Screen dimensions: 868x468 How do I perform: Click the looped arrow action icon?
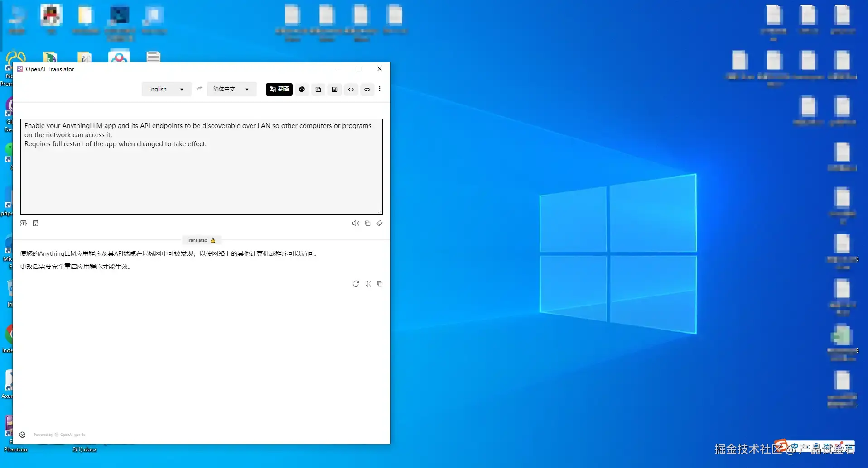(367, 89)
